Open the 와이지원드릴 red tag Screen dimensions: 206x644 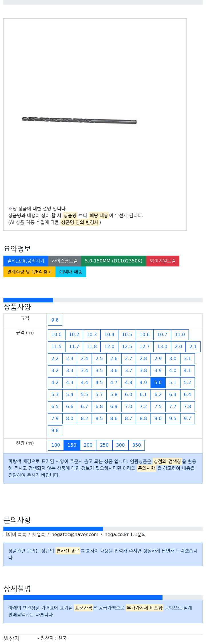click(x=163, y=261)
